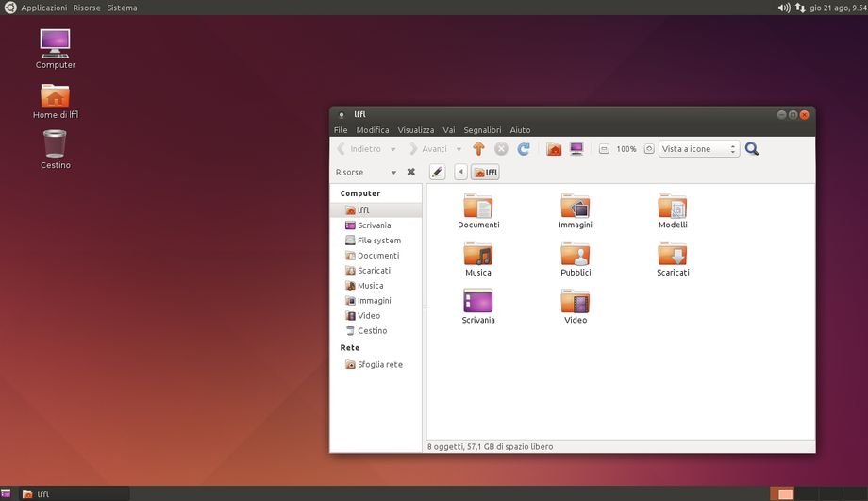
Task: Click the reload icon in the toolbar
Action: point(524,149)
